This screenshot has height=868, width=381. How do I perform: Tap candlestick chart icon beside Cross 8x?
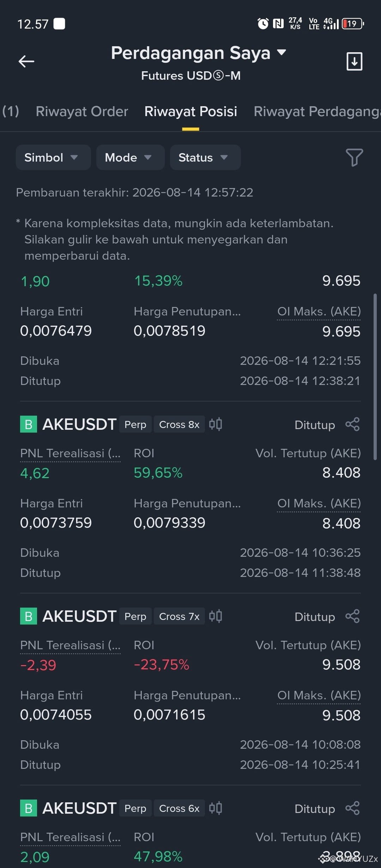click(x=215, y=424)
